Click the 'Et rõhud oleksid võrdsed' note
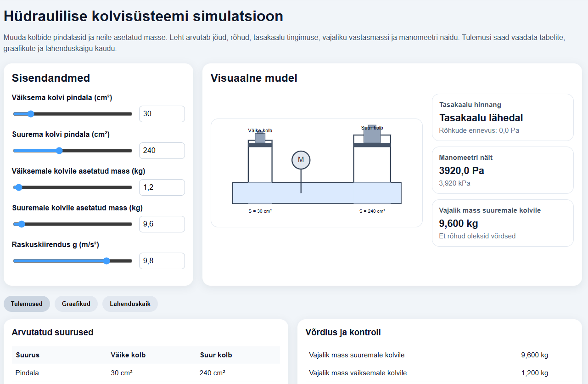 (x=477, y=236)
